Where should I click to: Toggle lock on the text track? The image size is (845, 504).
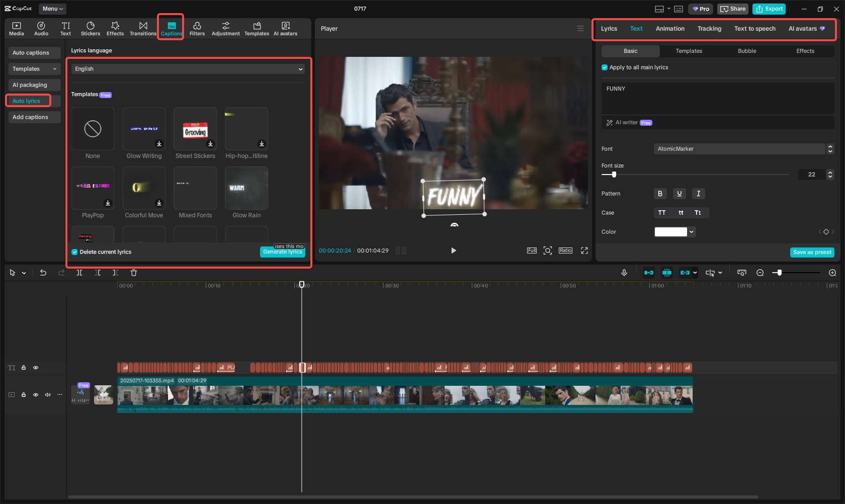[x=24, y=368]
